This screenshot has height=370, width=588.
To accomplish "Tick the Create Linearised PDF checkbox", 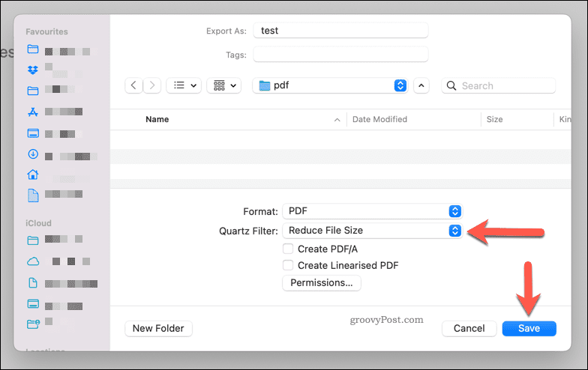I will [287, 265].
